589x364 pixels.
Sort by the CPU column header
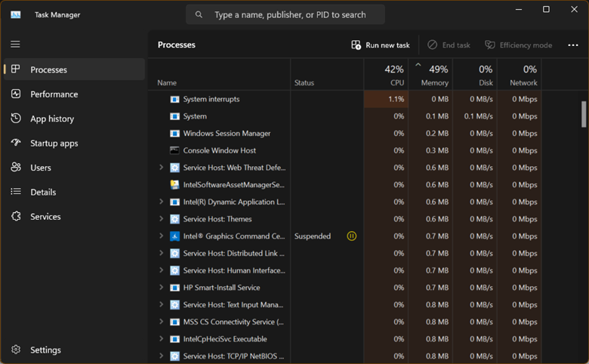click(386, 74)
